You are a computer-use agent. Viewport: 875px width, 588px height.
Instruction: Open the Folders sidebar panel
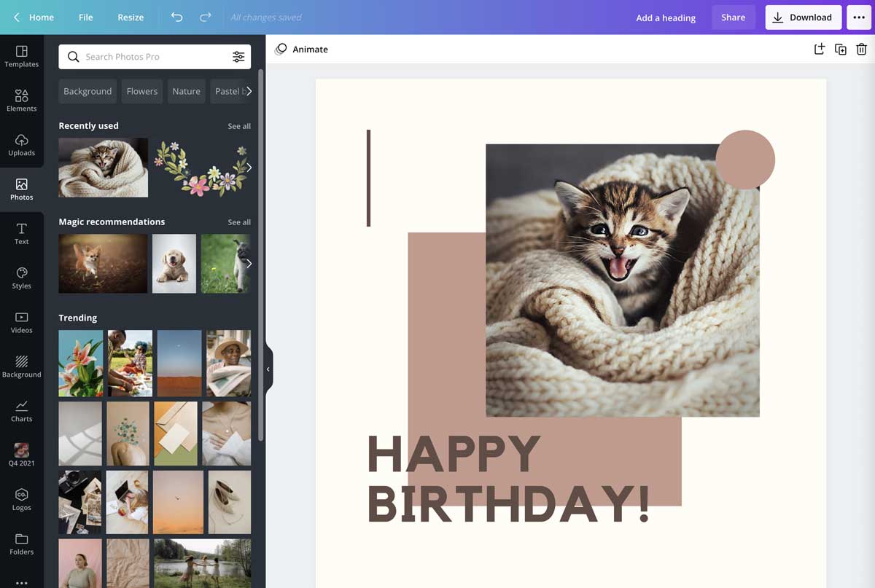click(21, 544)
